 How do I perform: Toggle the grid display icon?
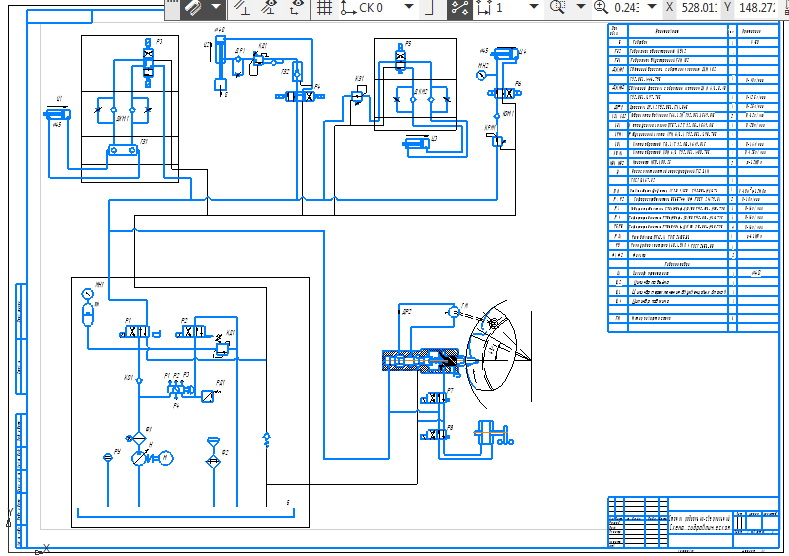tap(324, 8)
